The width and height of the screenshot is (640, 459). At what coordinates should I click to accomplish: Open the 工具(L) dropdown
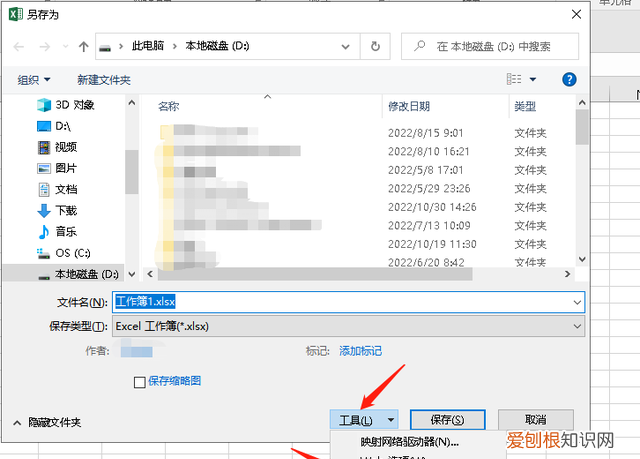(x=364, y=420)
